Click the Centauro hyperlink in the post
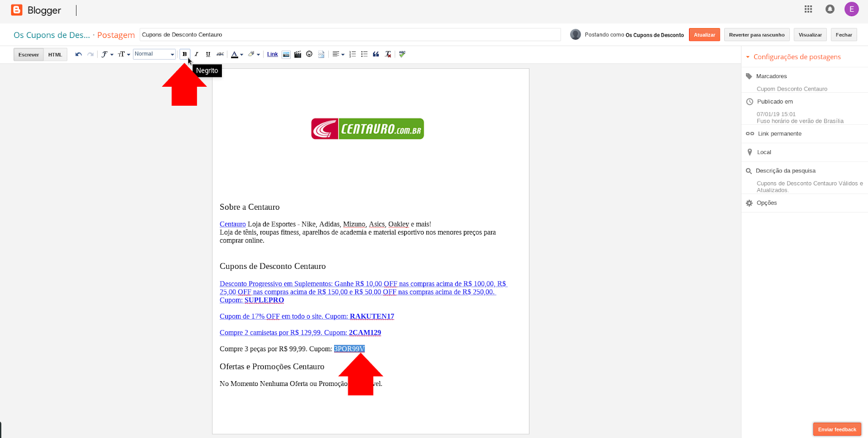868x438 pixels. tap(233, 224)
